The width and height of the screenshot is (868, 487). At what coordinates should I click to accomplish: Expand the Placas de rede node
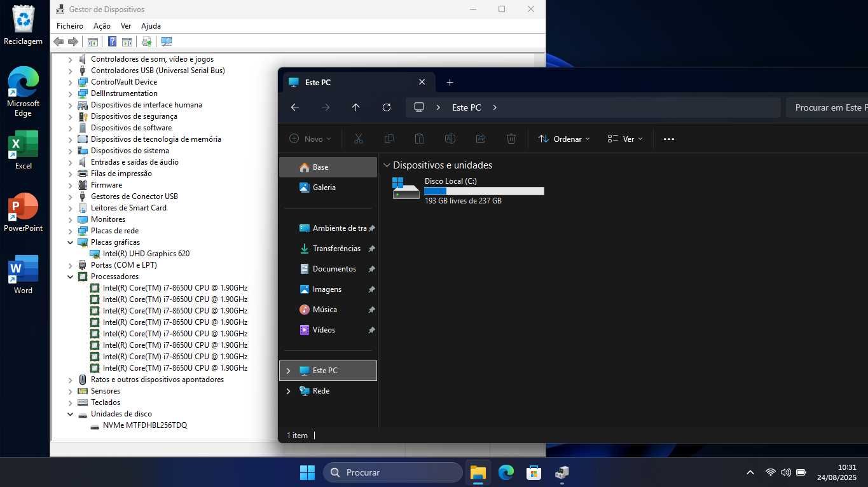coord(71,231)
